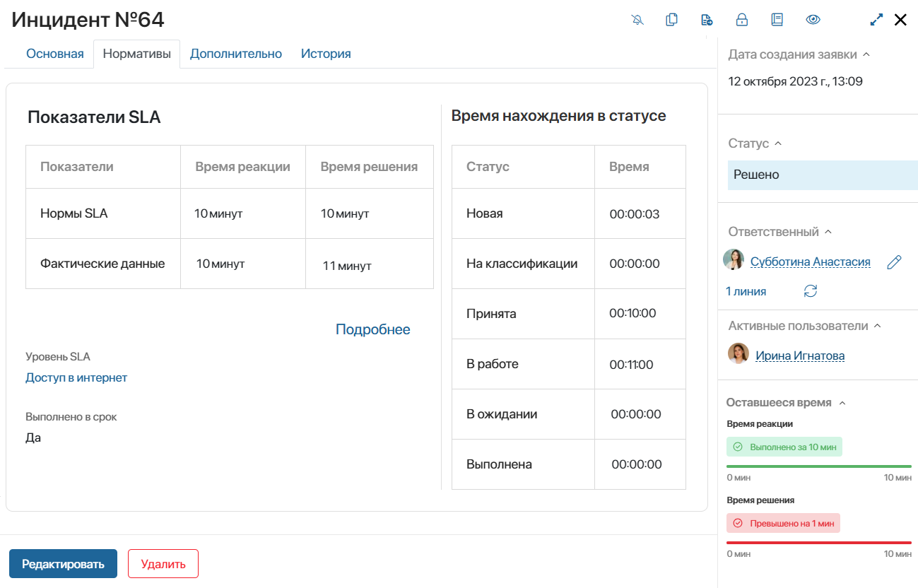Expand the incident card to full screen

click(876, 20)
